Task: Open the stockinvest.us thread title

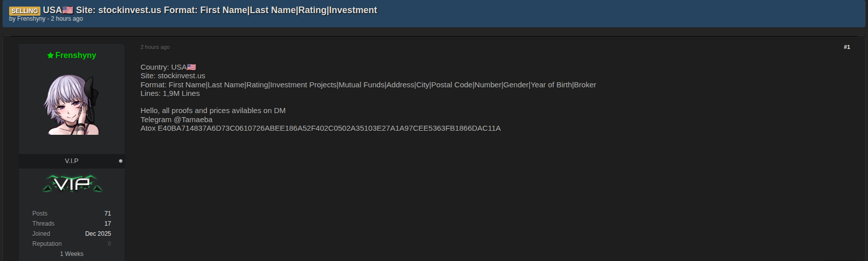Action: [226, 10]
